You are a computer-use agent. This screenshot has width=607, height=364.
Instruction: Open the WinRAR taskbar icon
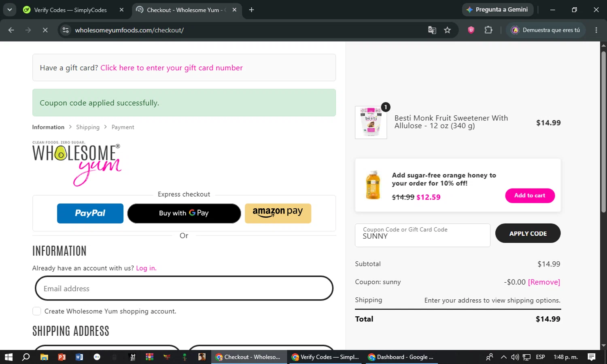pyautogui.click(x=150, y=357)
